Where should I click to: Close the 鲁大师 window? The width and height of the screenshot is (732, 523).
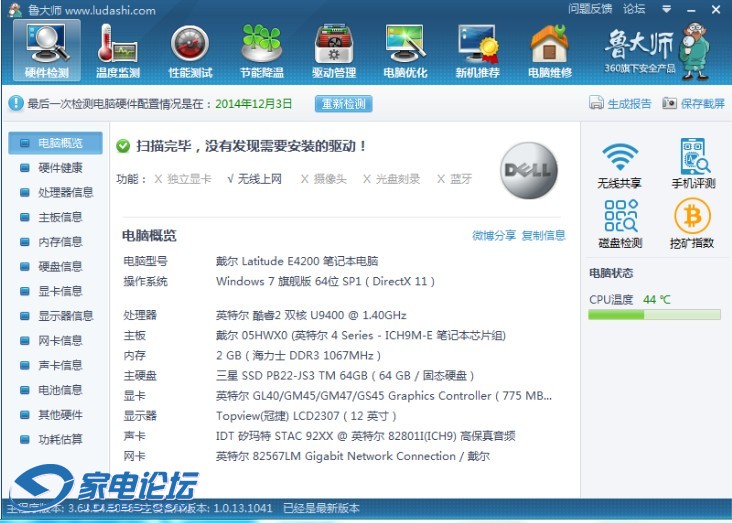click(716, 9)
